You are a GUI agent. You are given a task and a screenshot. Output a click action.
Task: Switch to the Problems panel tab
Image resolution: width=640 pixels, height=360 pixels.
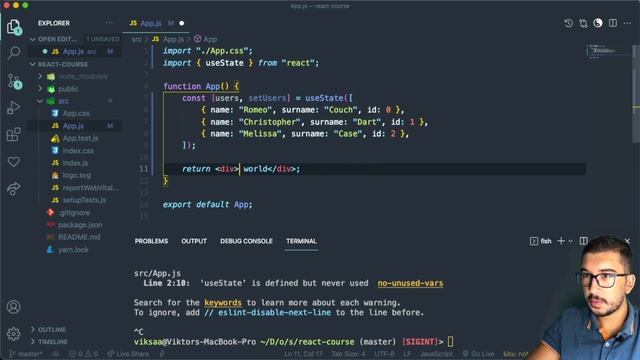pyautogui.click(x=151, y=241)
